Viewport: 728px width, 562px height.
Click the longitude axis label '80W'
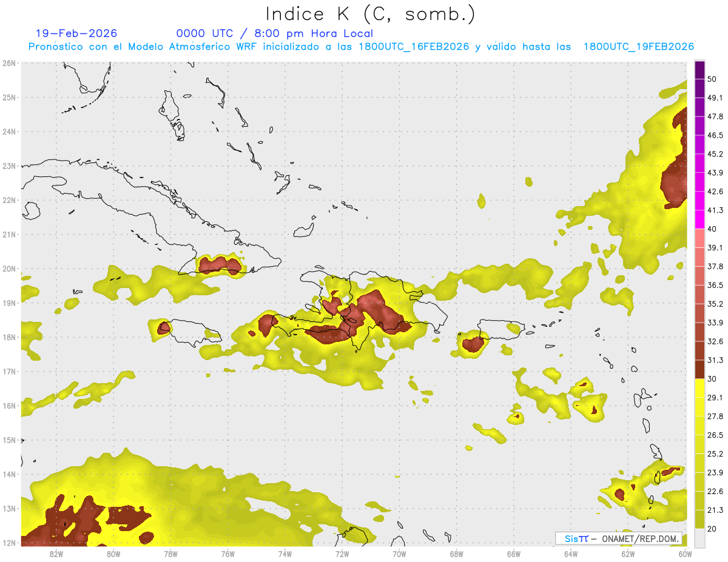[113, 554]
